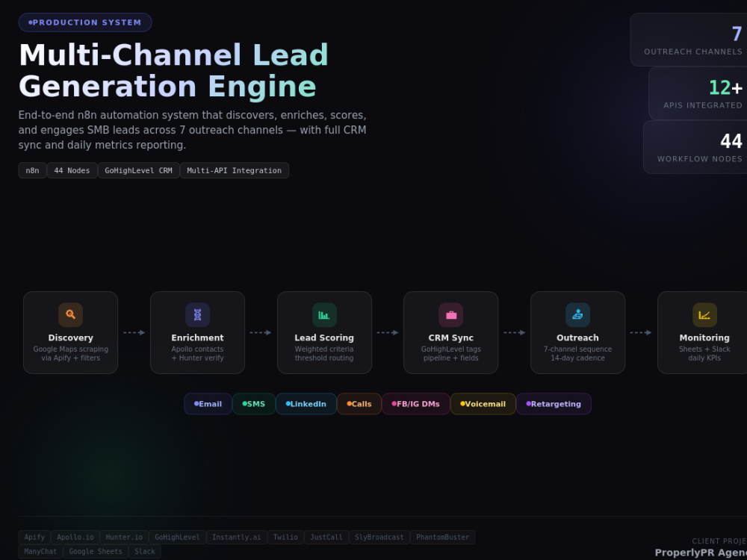Click the Slack tool chip
Image resolution: width=747 pixels, height=560 pixels.
coord(145,552)
